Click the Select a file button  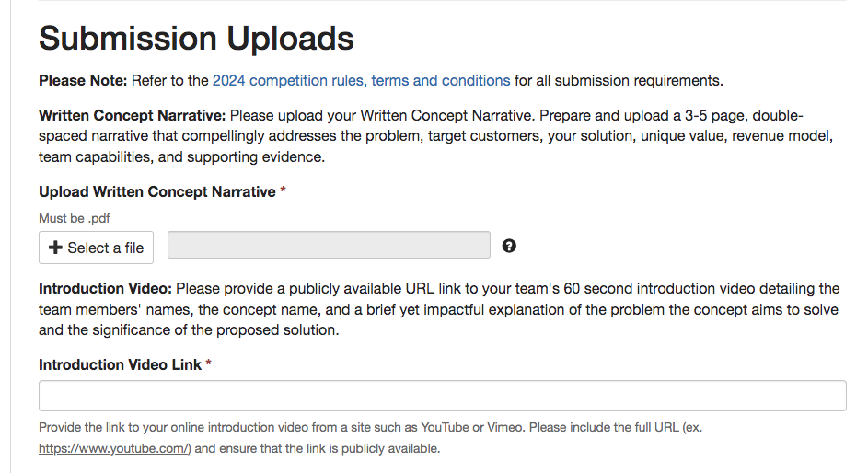[97, 248]
